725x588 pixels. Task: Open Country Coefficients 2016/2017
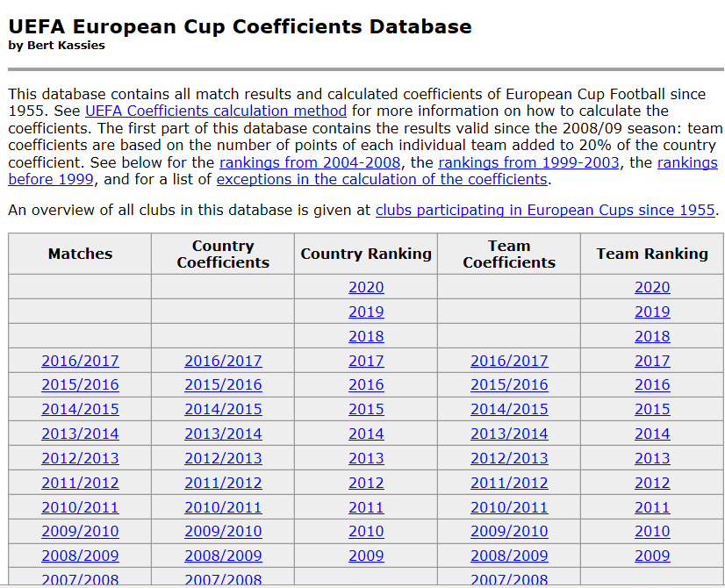[x=223, y=361]
